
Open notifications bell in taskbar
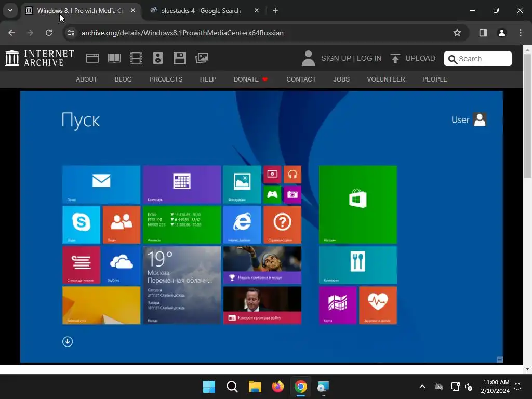[x=517, y=387]
